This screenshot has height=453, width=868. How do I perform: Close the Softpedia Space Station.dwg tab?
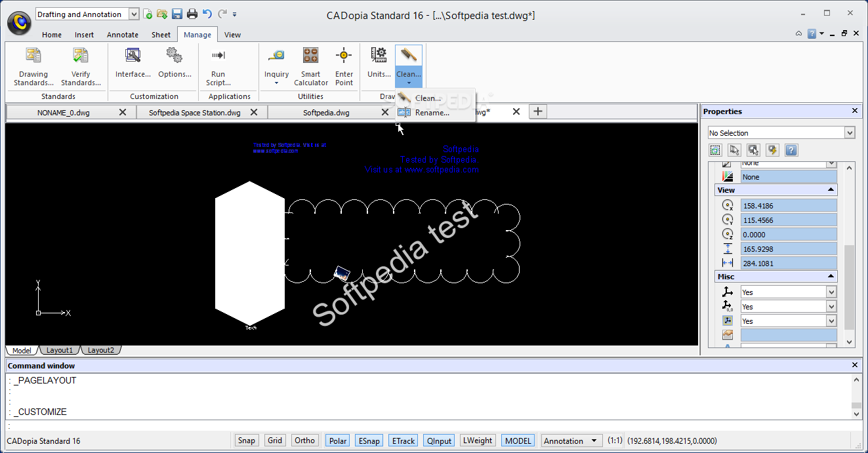254,112
